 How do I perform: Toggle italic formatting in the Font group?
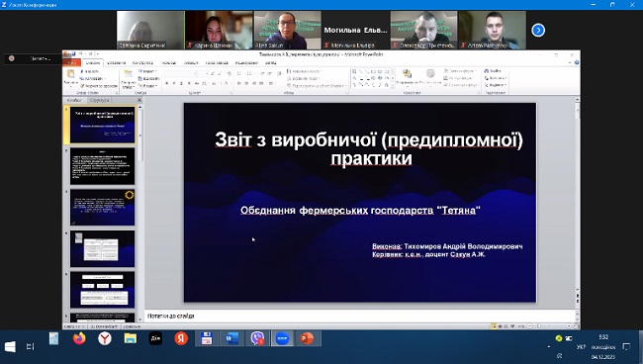tap(174, 83)
